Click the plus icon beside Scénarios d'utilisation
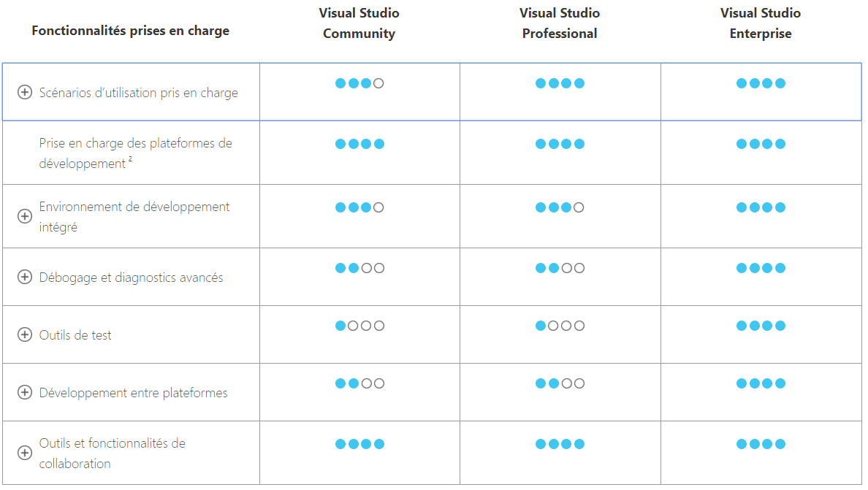Screen dimensions: 868x490 25,93
